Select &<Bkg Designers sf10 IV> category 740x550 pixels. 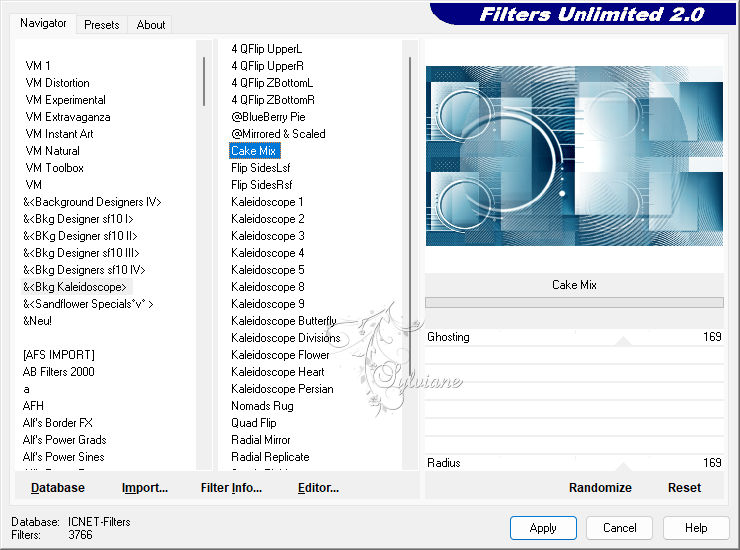click(84, 270)
